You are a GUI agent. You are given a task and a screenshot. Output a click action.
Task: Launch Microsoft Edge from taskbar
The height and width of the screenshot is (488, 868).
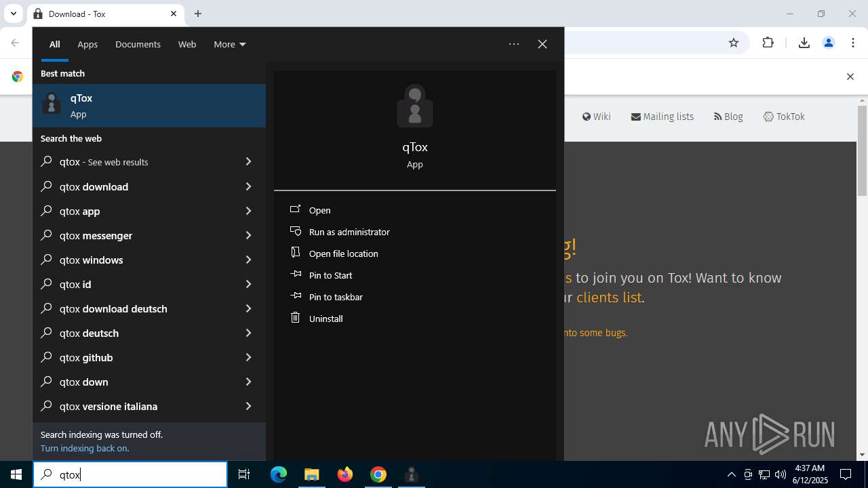coord(279,474)
